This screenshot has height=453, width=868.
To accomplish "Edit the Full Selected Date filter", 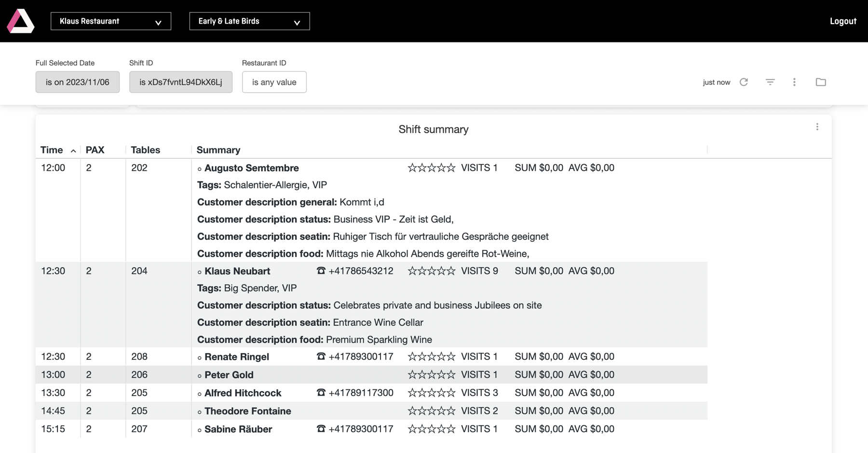I will pyautogui.click(x=78, y=82).
